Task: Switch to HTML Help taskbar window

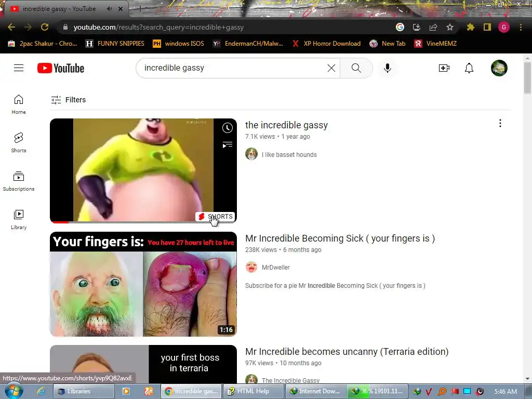Action: click(x=253, y=391)
